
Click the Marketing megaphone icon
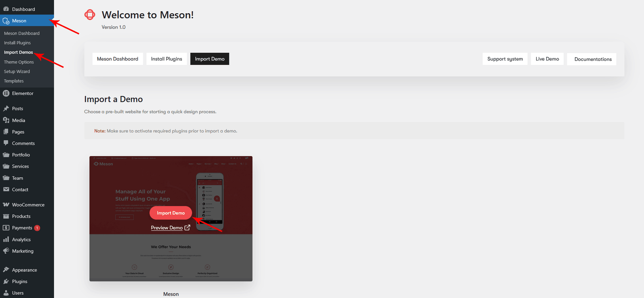(x=6, y=251)
